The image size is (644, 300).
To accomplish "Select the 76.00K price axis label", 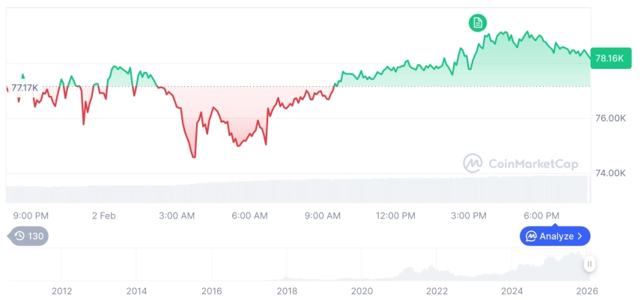I will coord(609,118).
